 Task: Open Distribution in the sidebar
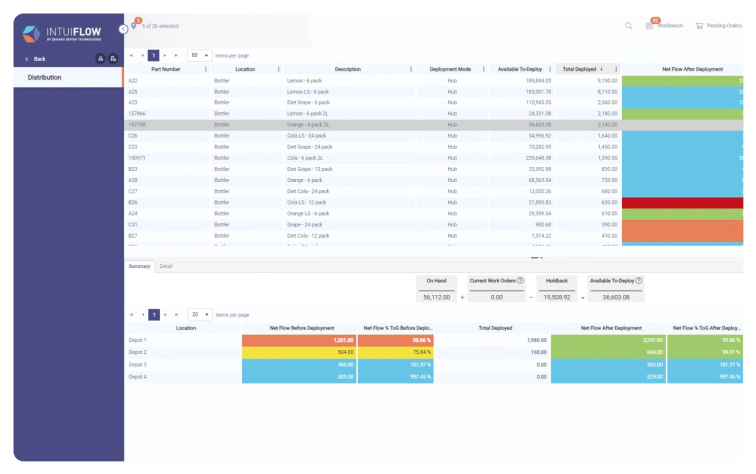click(44, 77)
